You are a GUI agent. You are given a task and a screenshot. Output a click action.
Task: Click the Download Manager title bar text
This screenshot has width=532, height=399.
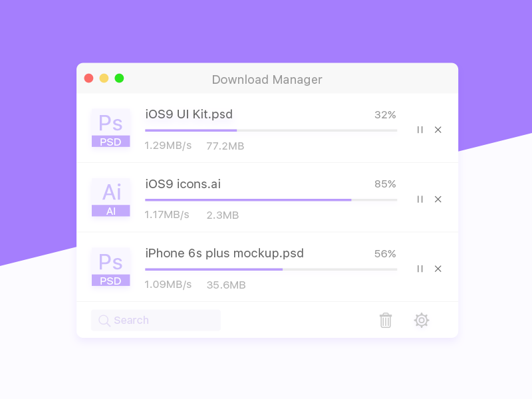tap(267, 79)
